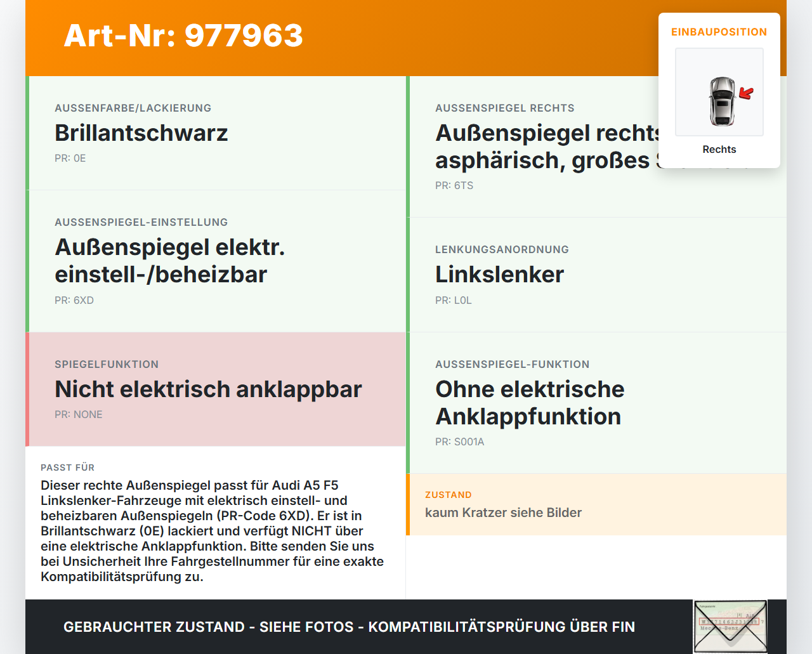Switch to the SPIEGELFUNKTION section

[106, 364]
